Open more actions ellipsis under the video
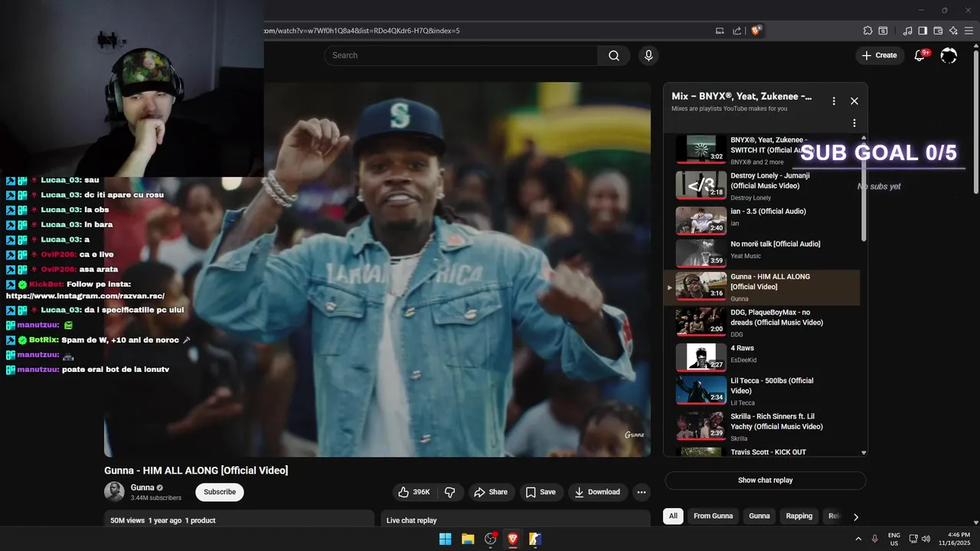Image resolution: width=980 pixels, height=551 pixels. coord(642,492)
